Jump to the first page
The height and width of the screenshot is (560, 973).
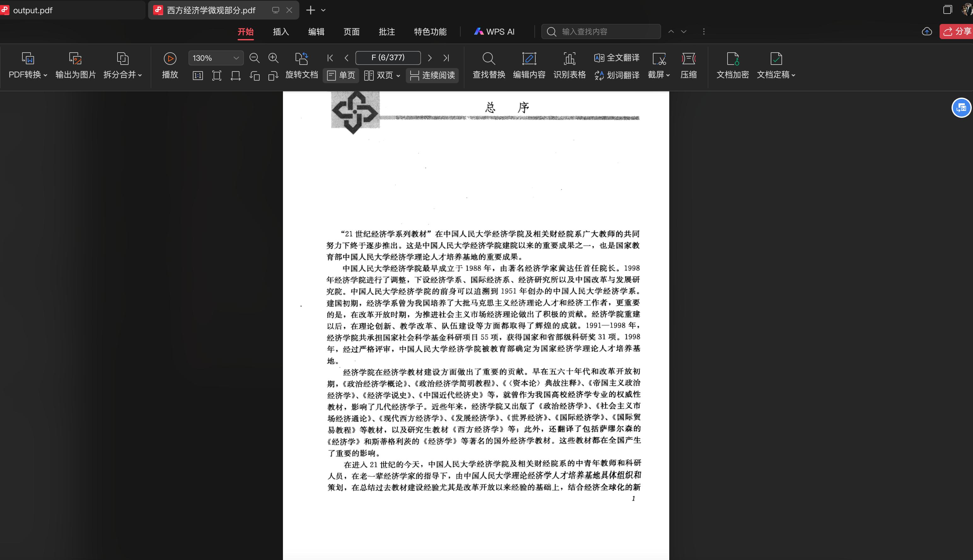pos(330,58)
